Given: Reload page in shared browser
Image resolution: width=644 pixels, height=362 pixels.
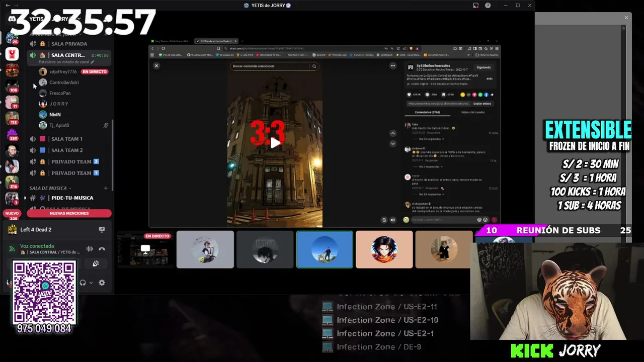Looking at the screenshot, I should click(x=163, y=48).
